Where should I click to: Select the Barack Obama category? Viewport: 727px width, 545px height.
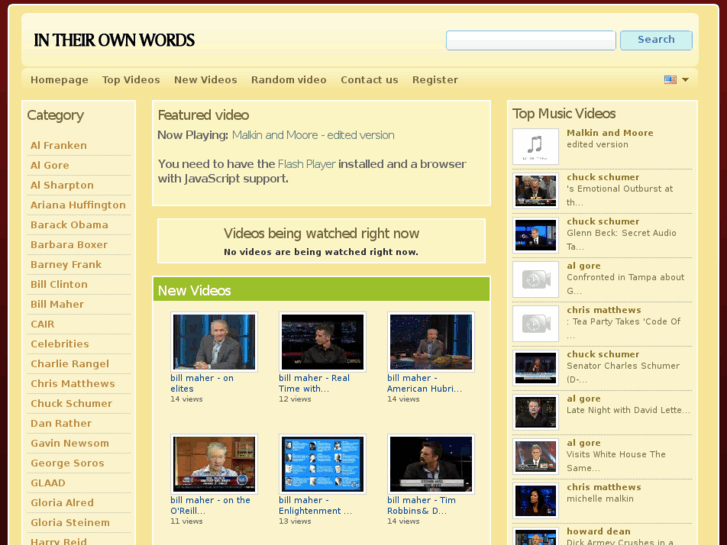[x=69, y=225]
